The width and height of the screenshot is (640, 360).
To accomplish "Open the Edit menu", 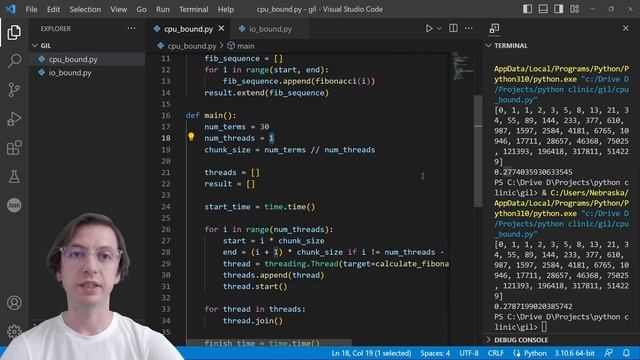I will click(53, 9).
